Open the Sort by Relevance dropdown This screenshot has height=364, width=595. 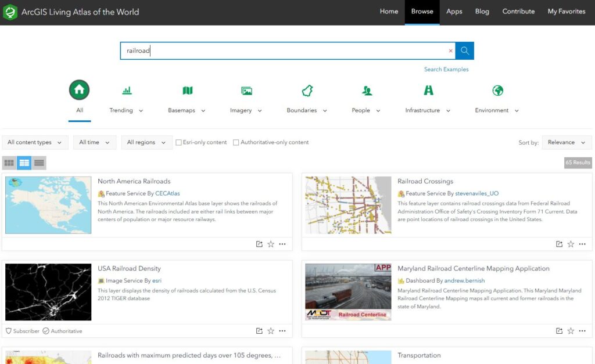click(567, 142)
